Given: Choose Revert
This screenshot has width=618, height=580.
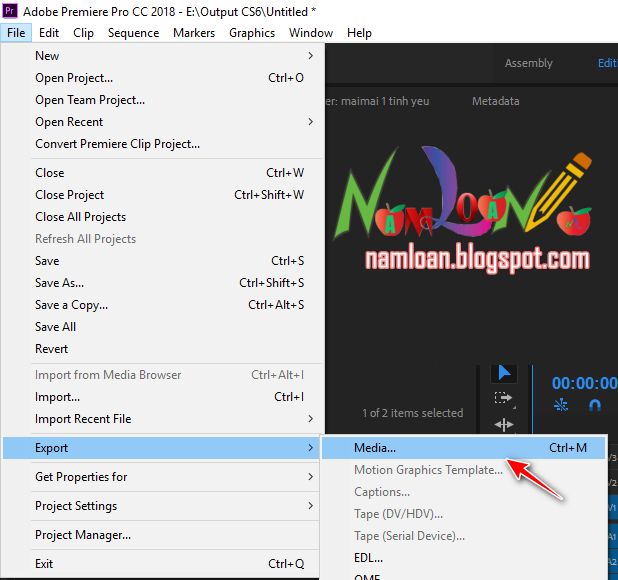Looking at the screenshot, I should [163, 349].
